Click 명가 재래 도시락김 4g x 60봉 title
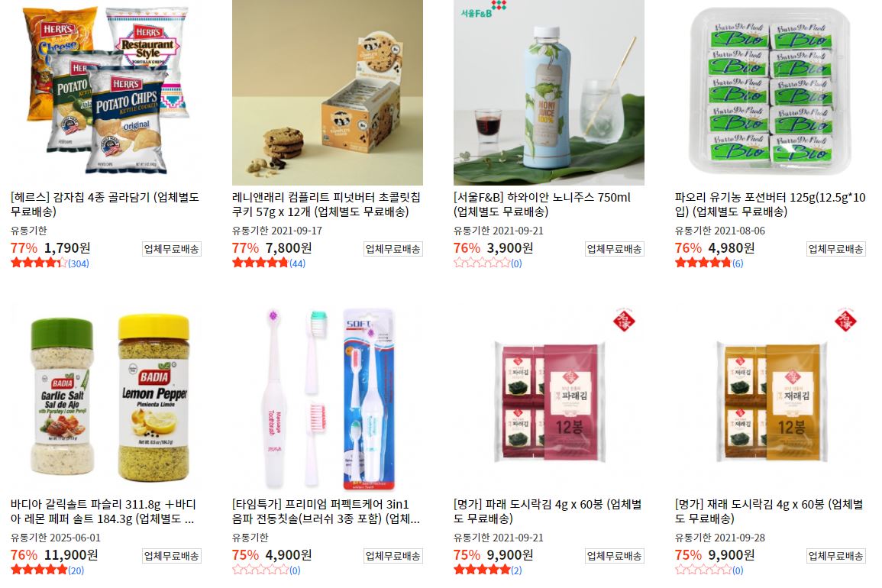 click(769, 512)
